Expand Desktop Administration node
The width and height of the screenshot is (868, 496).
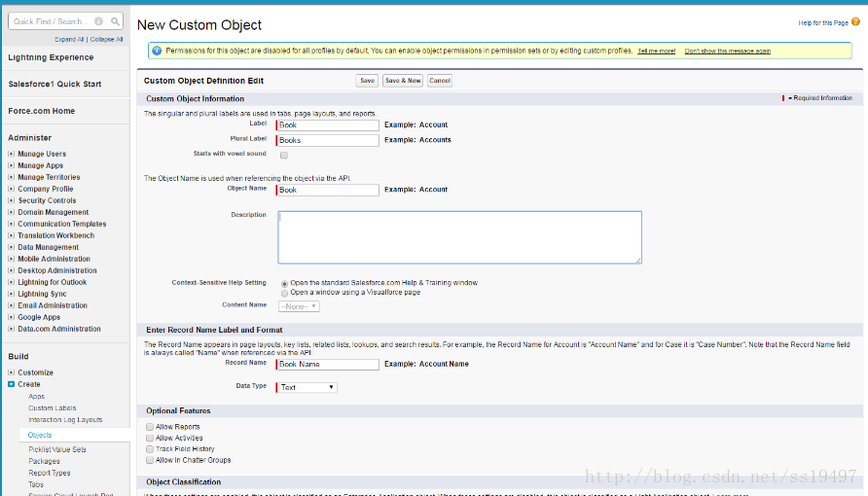click(x=11, y=269)
